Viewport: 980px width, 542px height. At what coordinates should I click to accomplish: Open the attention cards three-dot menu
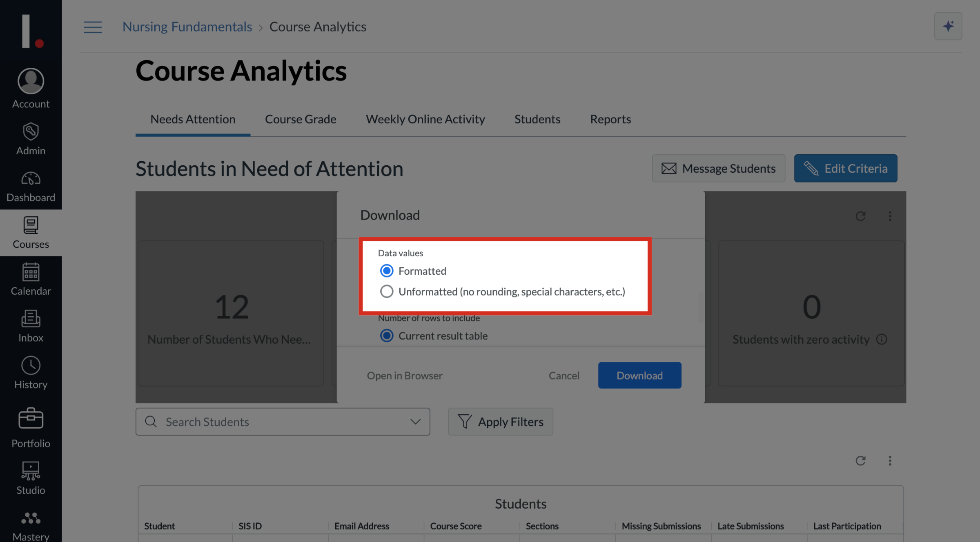[890, 216]
